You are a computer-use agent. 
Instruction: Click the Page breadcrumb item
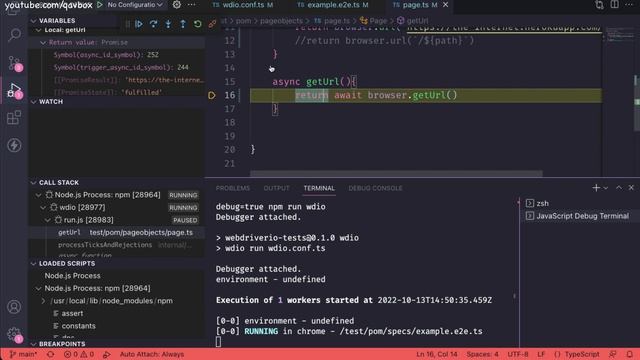coord(373,20)
